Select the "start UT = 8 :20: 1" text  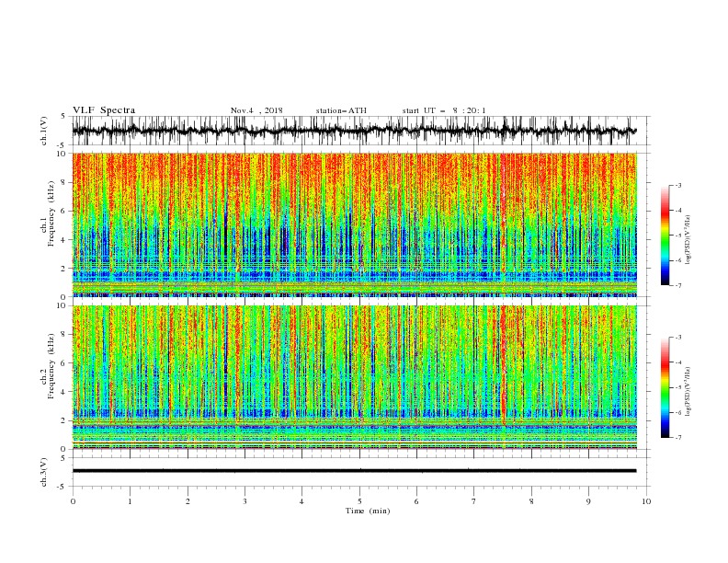444,110
